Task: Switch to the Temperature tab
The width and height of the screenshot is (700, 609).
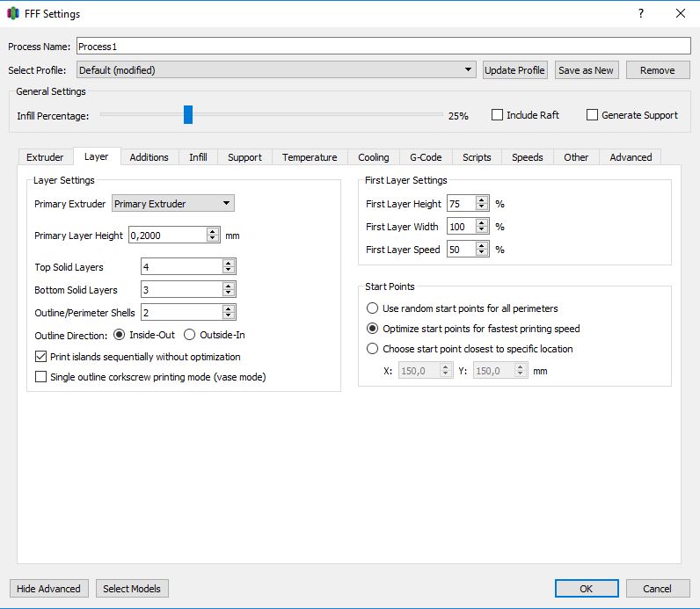Action: [310, 157]
